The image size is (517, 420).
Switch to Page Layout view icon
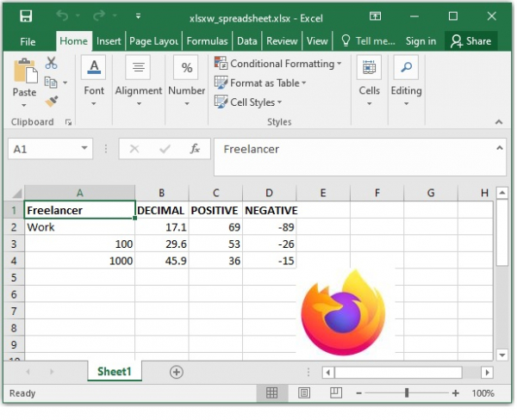[303, 392]
